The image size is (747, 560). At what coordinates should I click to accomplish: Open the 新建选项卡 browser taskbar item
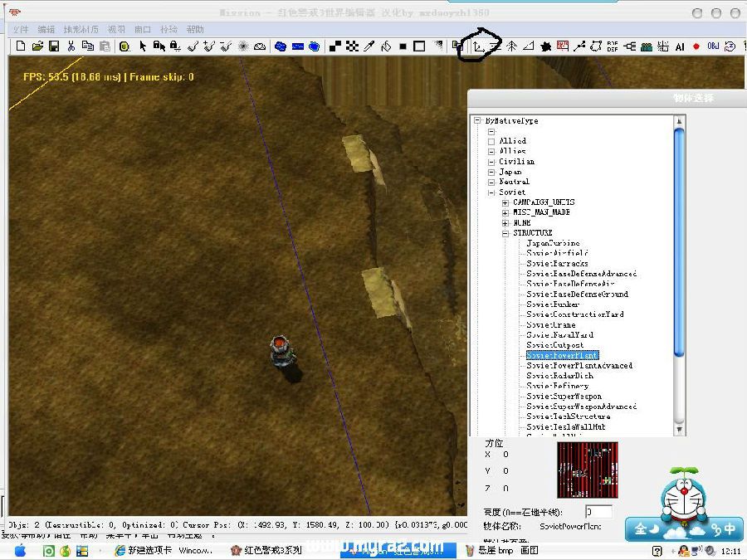point(164,551)
